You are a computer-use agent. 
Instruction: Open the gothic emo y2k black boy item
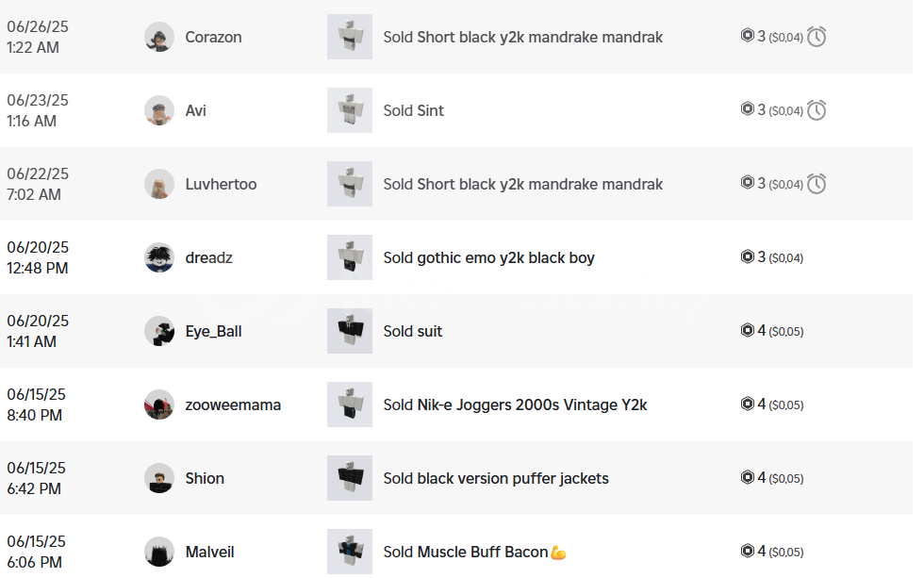(488, 257)
